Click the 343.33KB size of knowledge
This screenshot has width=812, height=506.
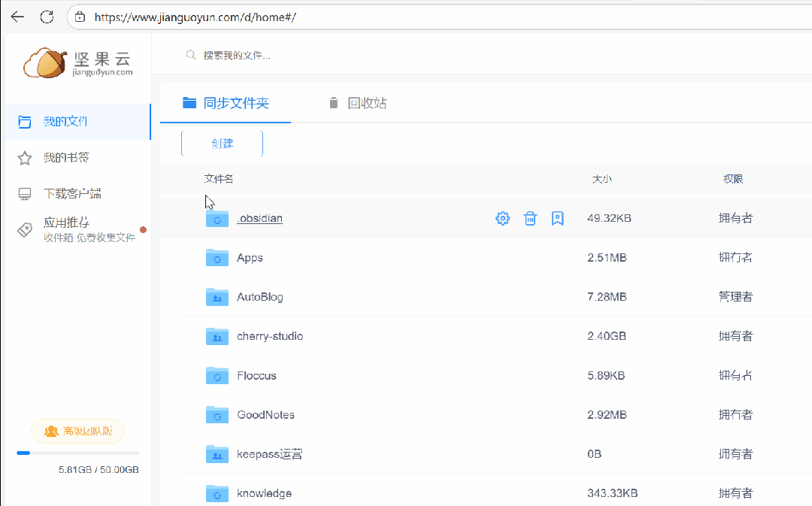tap(613, 493)
